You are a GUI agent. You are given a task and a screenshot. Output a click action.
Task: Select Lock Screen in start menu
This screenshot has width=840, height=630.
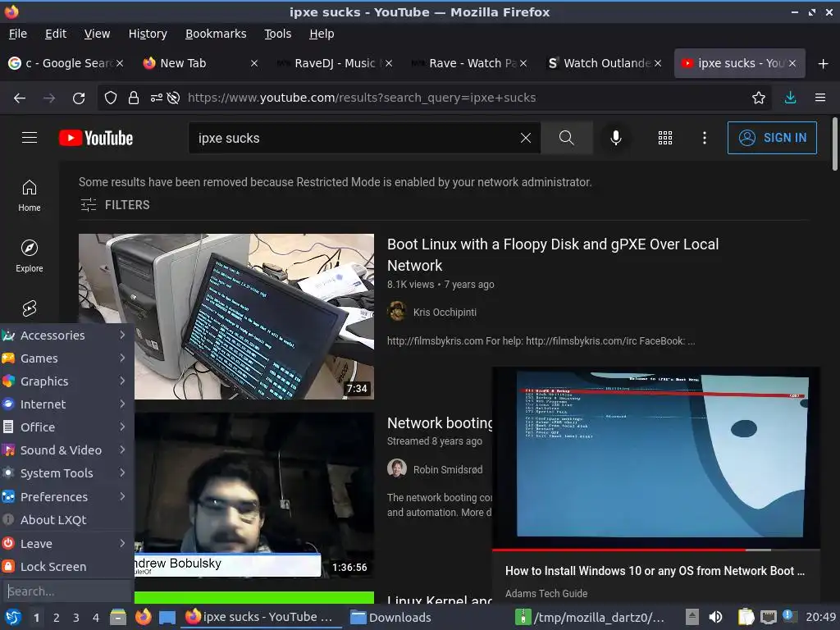coord(66,567)
